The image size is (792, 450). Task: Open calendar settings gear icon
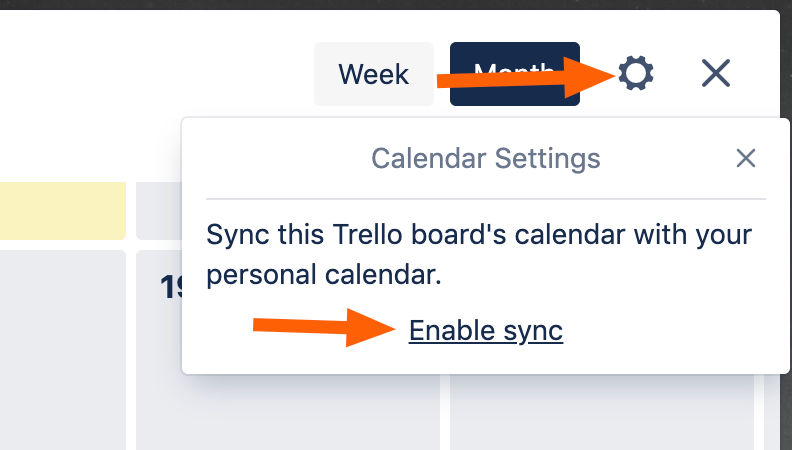[636, 74]
